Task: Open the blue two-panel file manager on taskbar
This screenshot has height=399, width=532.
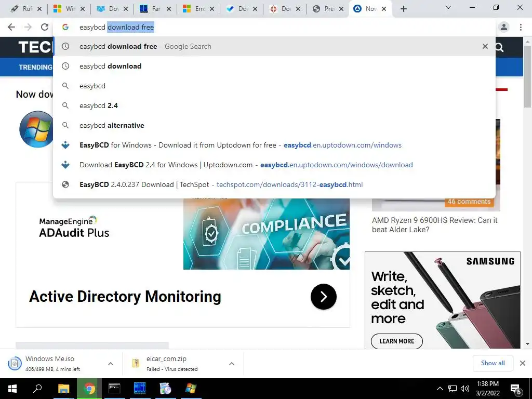Action: tap(140, 389)
